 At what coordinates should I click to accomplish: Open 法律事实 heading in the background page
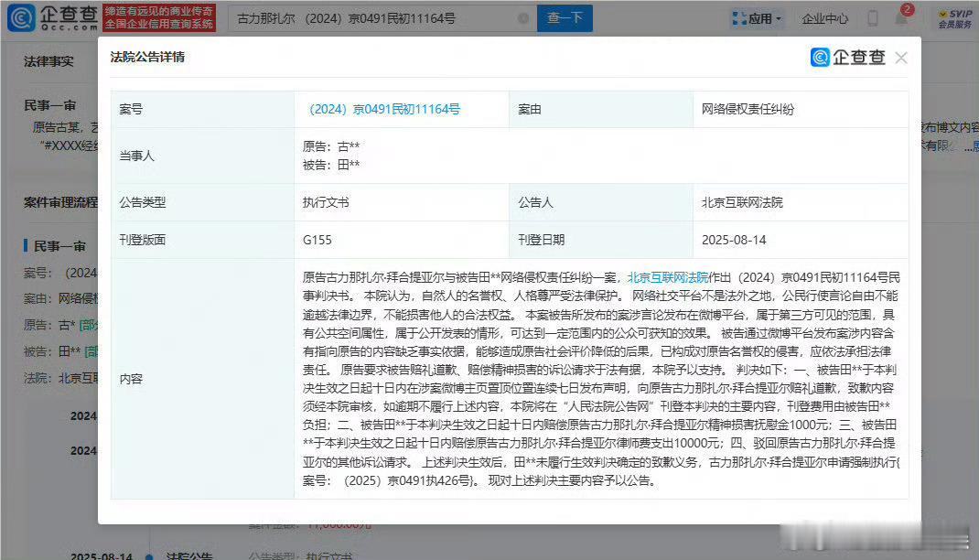click(48, 61)
